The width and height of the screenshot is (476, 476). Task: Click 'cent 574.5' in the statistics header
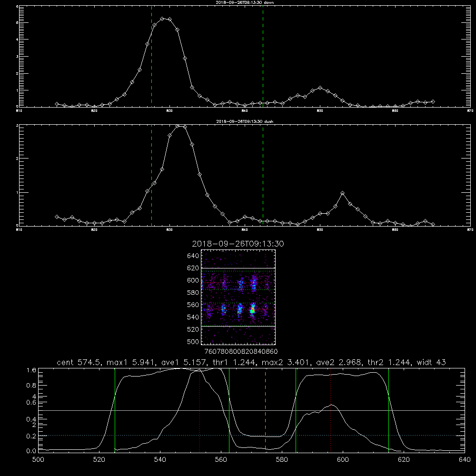pyautogui.click(x=79, y=362)
